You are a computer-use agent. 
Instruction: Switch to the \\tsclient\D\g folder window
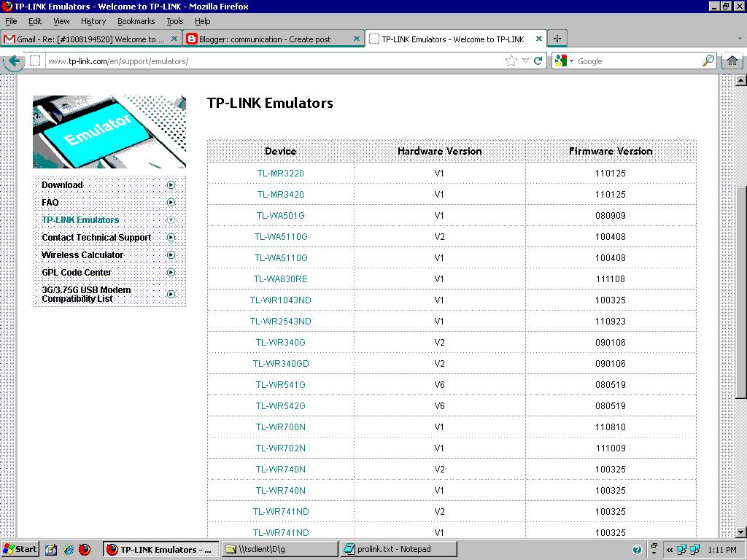pos(279,550)
